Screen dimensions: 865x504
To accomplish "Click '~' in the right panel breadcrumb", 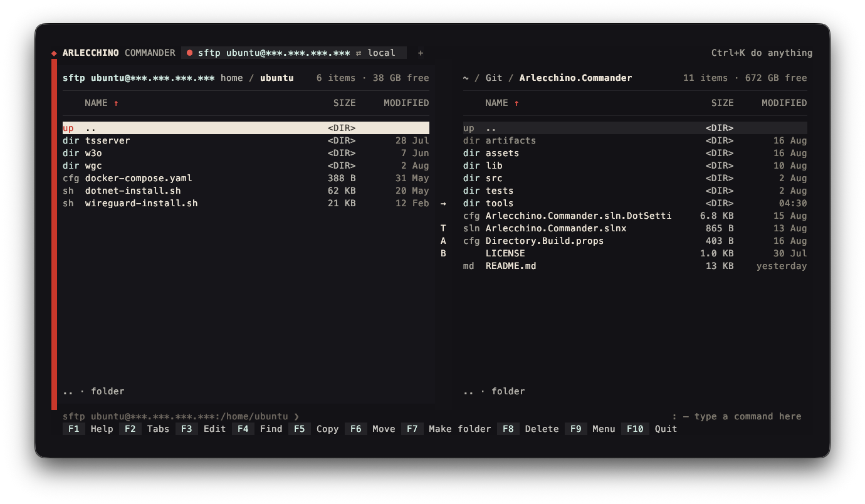I will click(466, 78).
